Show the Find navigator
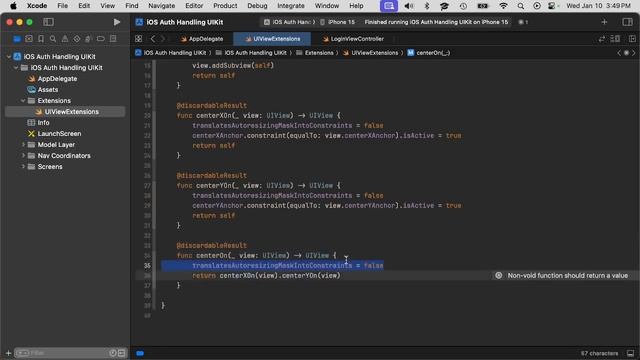 tap(53, 39)
